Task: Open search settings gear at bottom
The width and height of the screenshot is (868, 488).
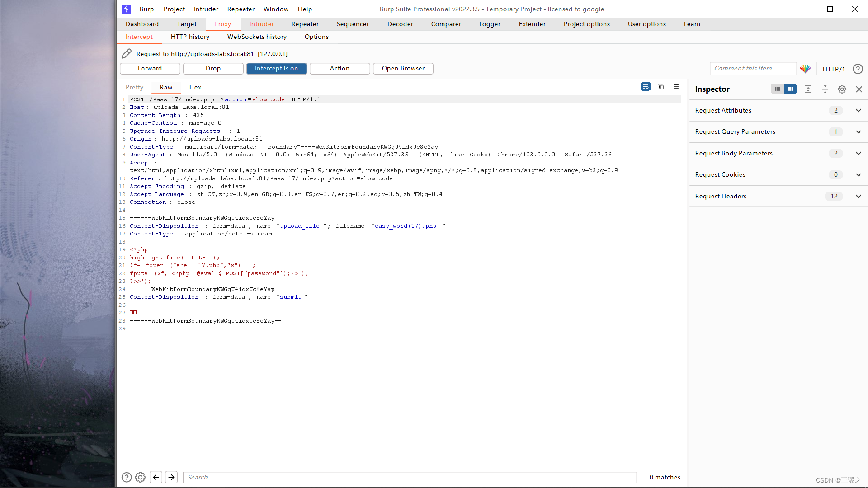Action: [140, 477]
